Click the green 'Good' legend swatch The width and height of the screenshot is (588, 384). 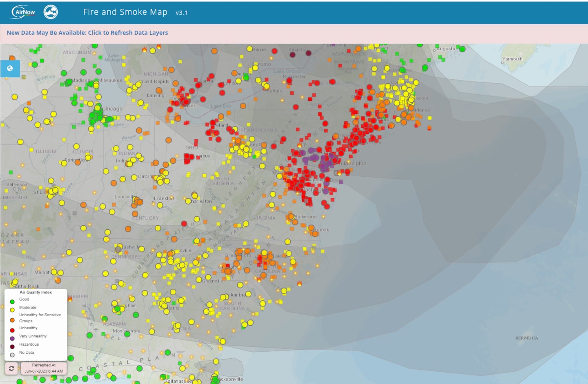coord(12,302)
